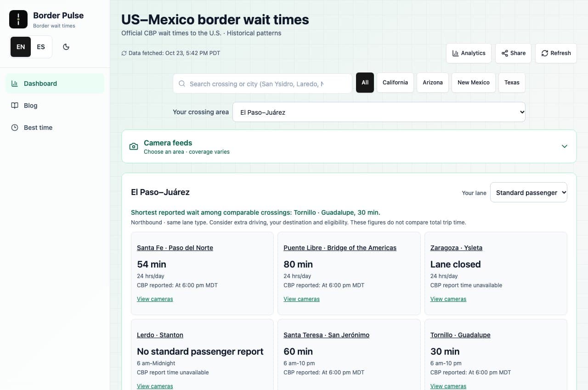Click the El Paso–Juárez section heading

click(160, 192)
